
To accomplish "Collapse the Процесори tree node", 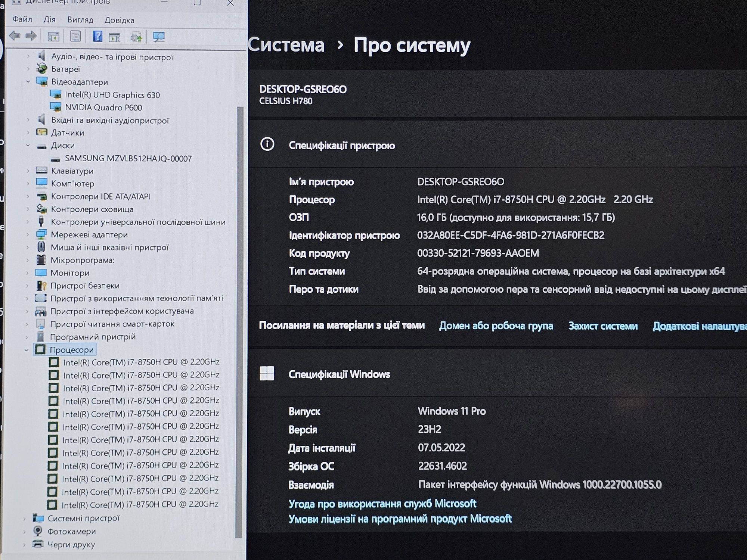I will [x=27, y=350].
